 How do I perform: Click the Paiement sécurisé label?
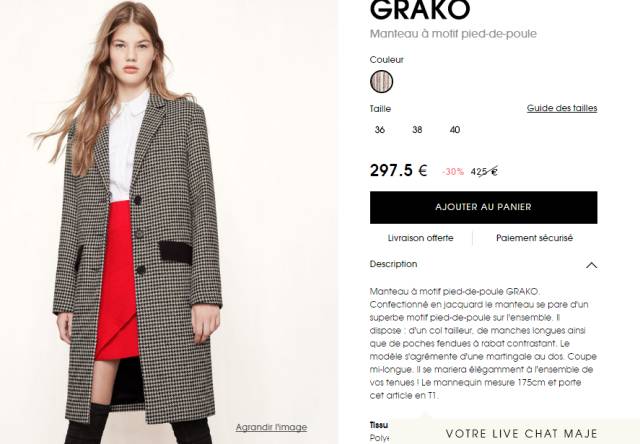[x=534, y=238]
